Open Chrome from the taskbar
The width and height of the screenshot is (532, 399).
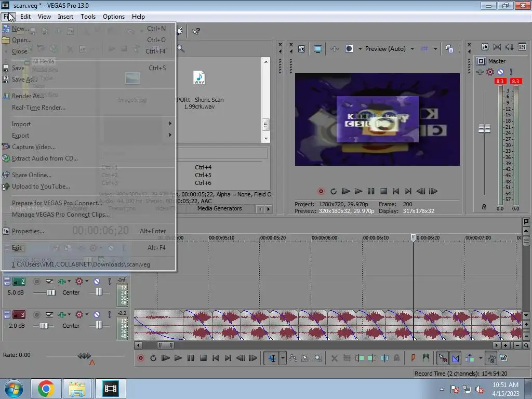click(46, 389)
